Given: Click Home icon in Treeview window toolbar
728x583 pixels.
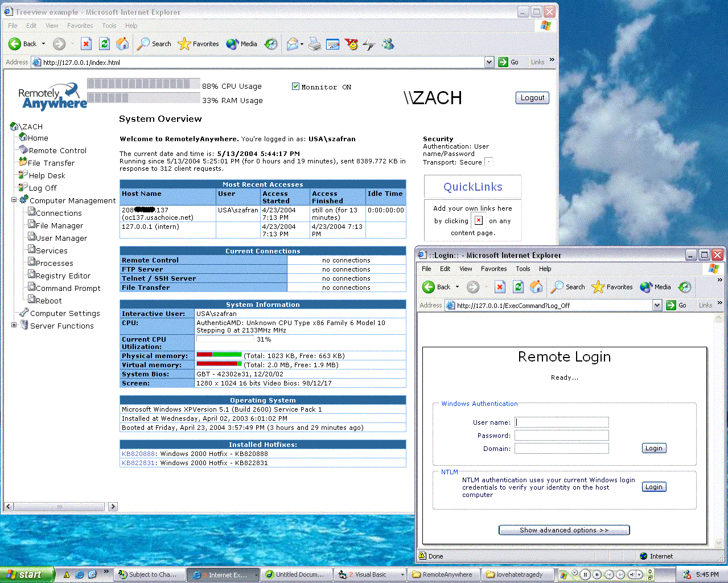Looking at the screenshot, I should (x=122, y=44).
